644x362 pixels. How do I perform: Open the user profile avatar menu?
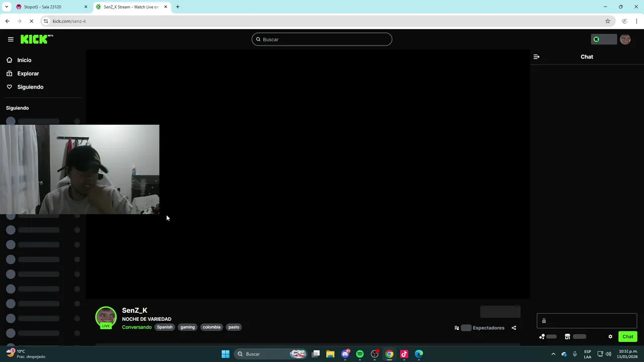point(625,39)
